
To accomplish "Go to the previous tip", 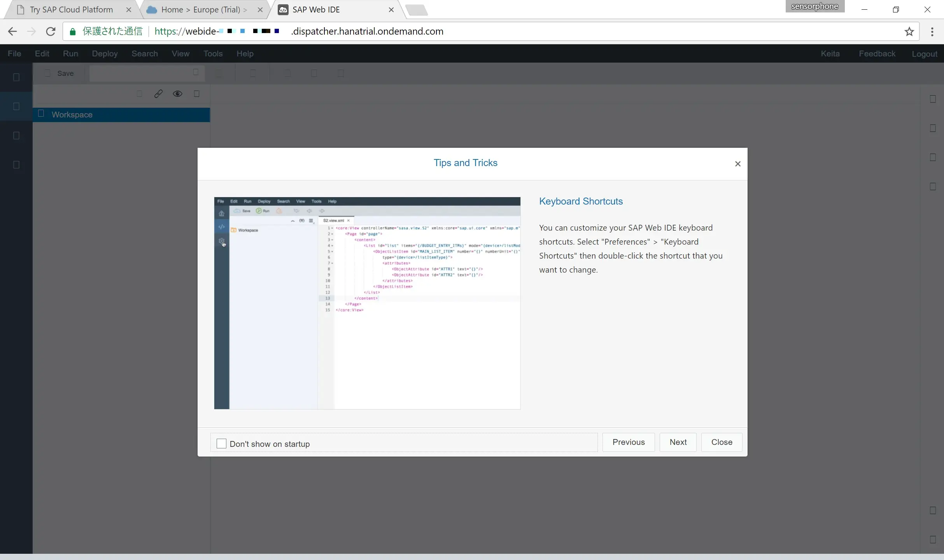I will coord(628,442).
